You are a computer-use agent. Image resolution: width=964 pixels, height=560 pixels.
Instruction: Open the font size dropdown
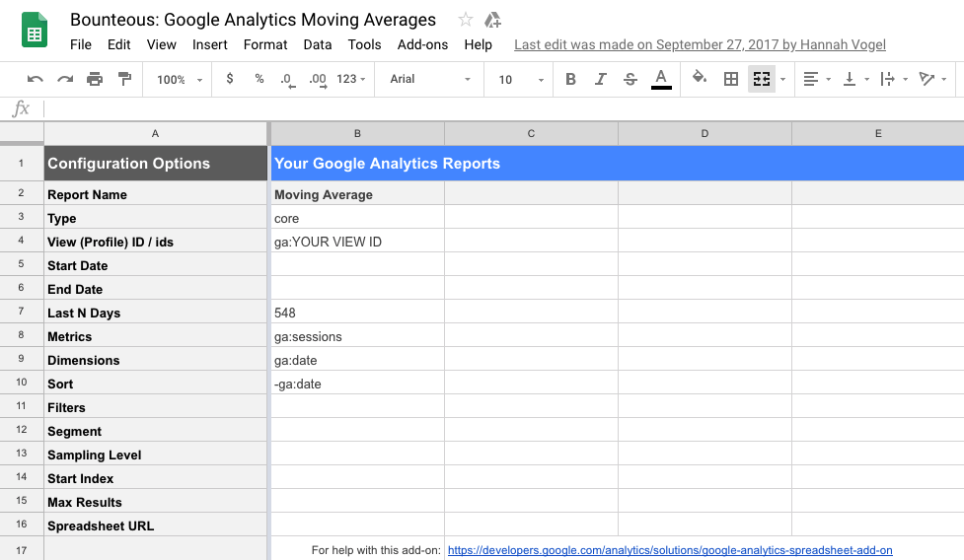pos(521,80)
